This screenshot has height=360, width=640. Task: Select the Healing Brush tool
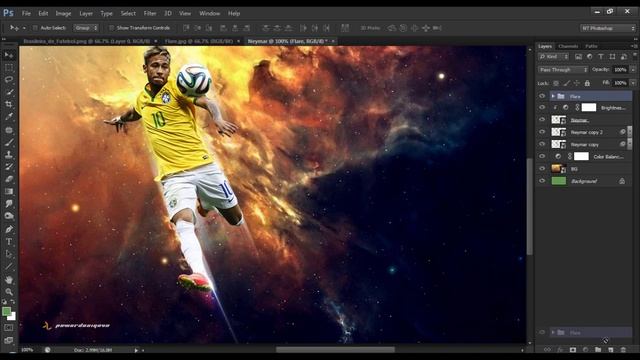[x=9, y=130]
